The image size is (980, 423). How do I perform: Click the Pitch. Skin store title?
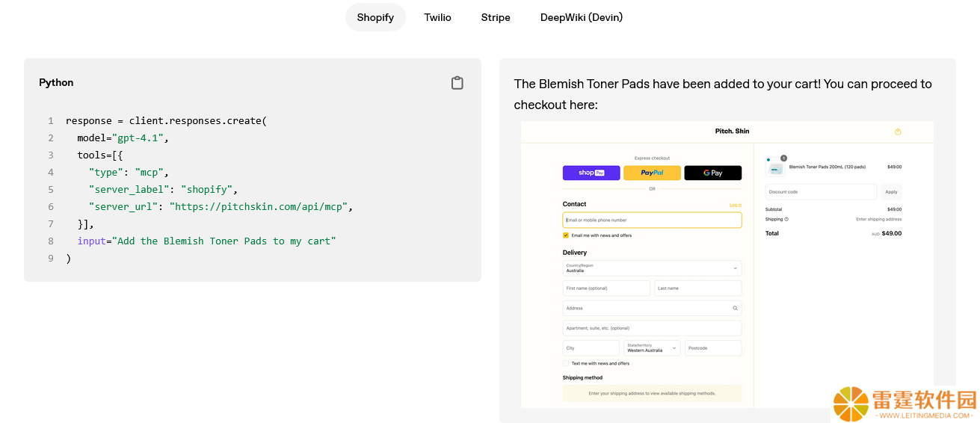pyautogui.click(x=732, y=132)
